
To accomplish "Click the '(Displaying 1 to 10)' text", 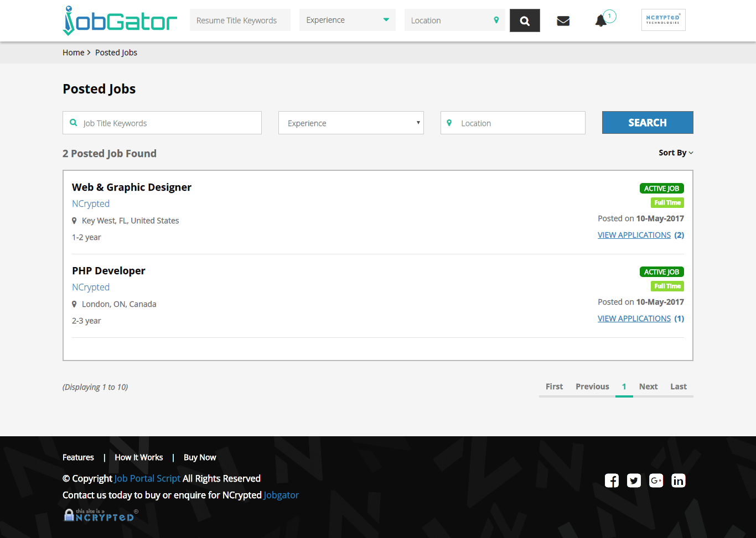I will [95, 387].
